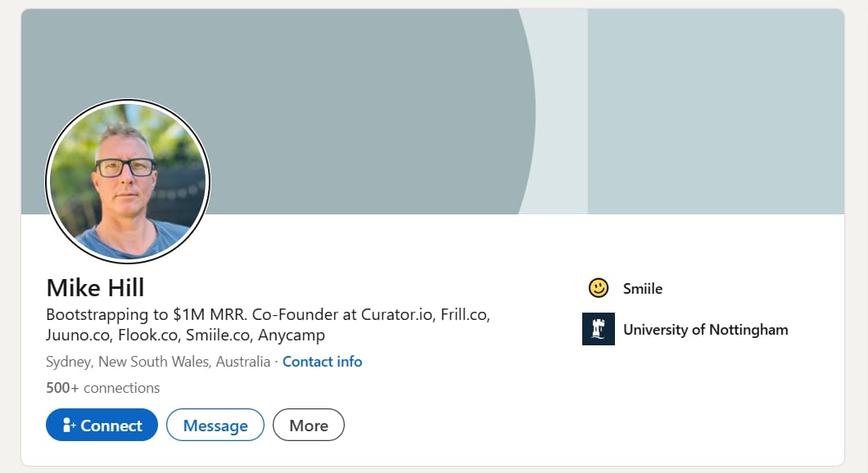Screen dimensions: 868x473
Task: Click the name Mike Hill
Action: click(95, 288)
